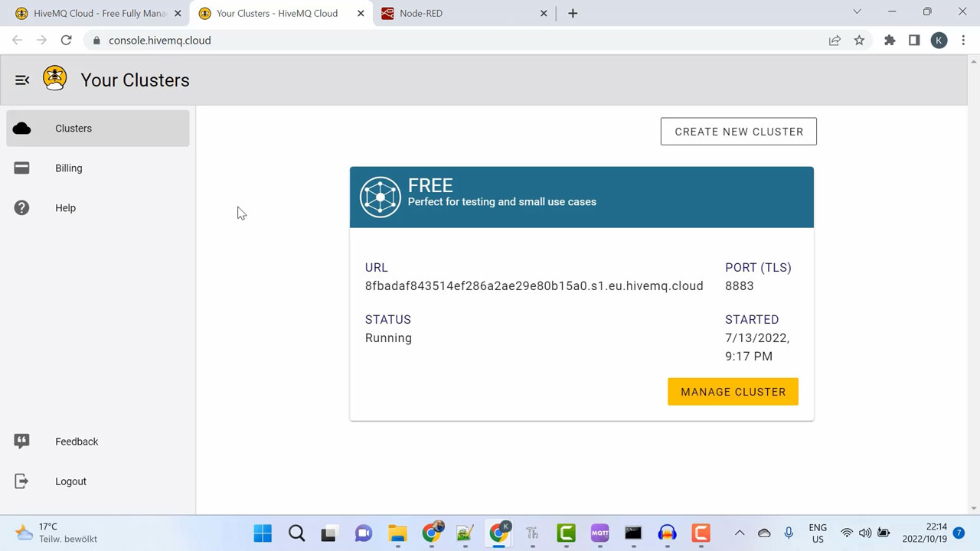
Task: Select the cluster URL text
Action: click(x=534, y=286)
